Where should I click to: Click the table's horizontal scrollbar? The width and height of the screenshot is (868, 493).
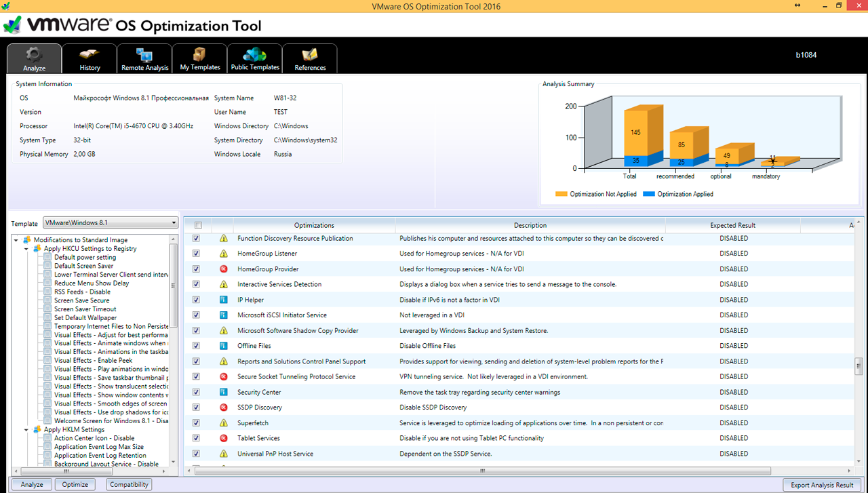[x=482, y=471]
